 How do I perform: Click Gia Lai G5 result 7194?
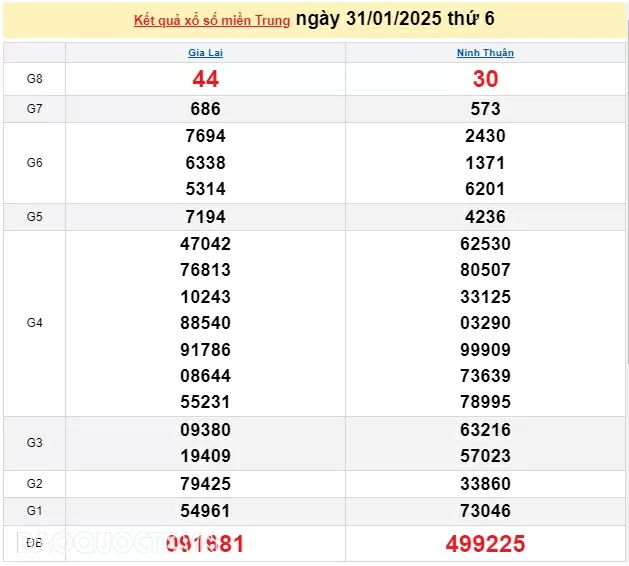click(205, 217)
